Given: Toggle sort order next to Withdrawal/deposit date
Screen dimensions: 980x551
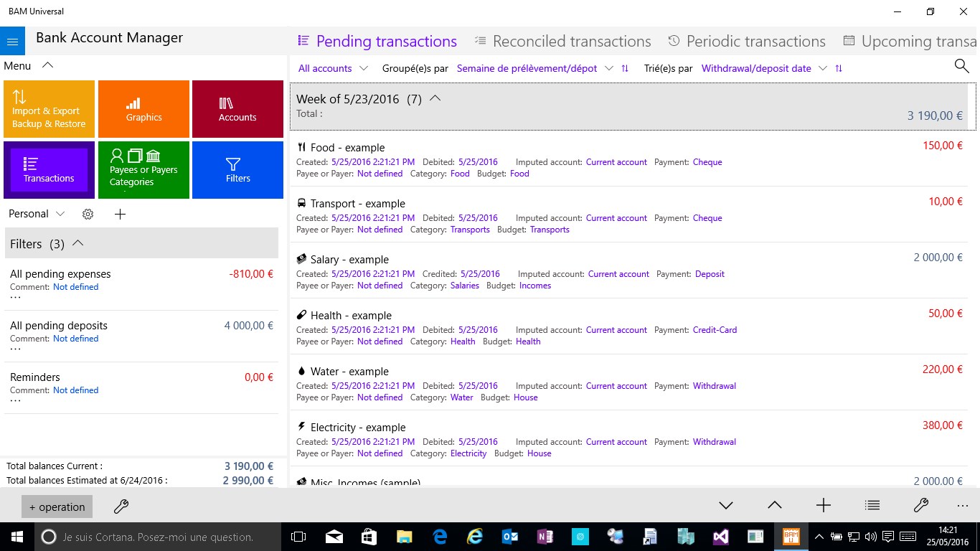Looking at the screenshot, I should click(x=839, y=68).
